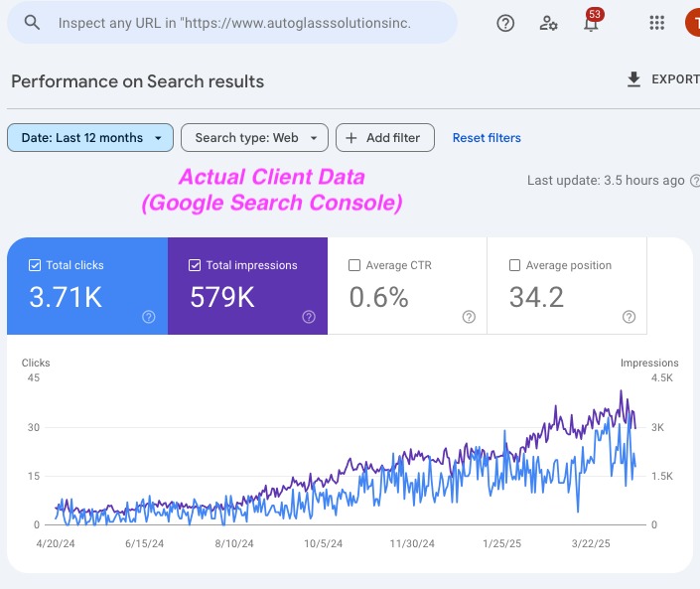Open notifications bell with 53 badge
The height and width of the screenshot is (589, 700).
[592, 22]
